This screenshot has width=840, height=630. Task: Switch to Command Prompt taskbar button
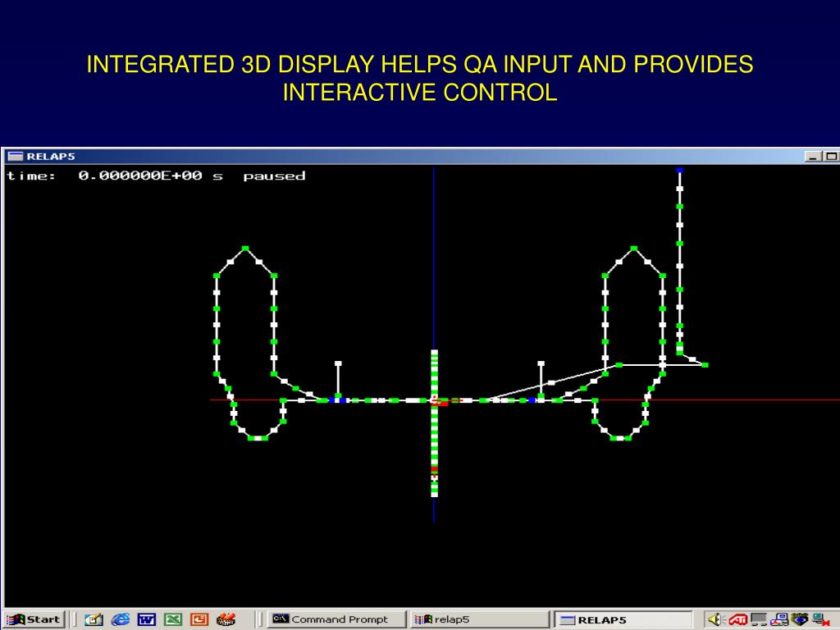click(336, 619)
